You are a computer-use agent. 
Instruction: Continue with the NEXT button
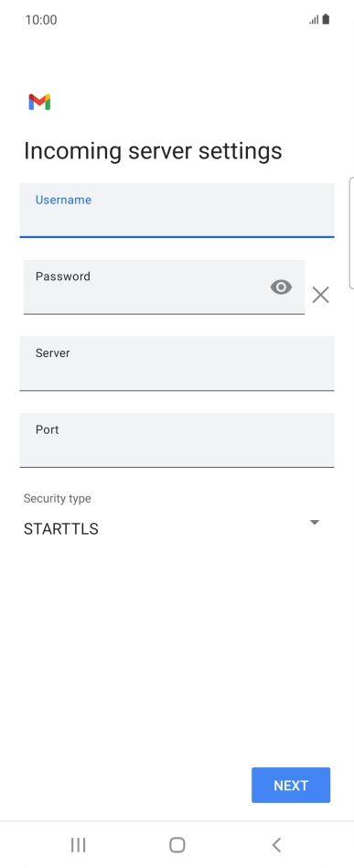coord(291,785)
